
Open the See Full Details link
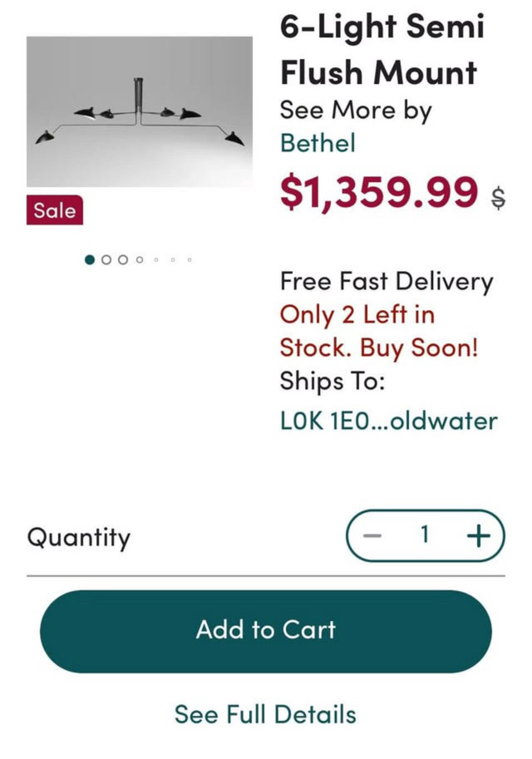pos(266,714)
